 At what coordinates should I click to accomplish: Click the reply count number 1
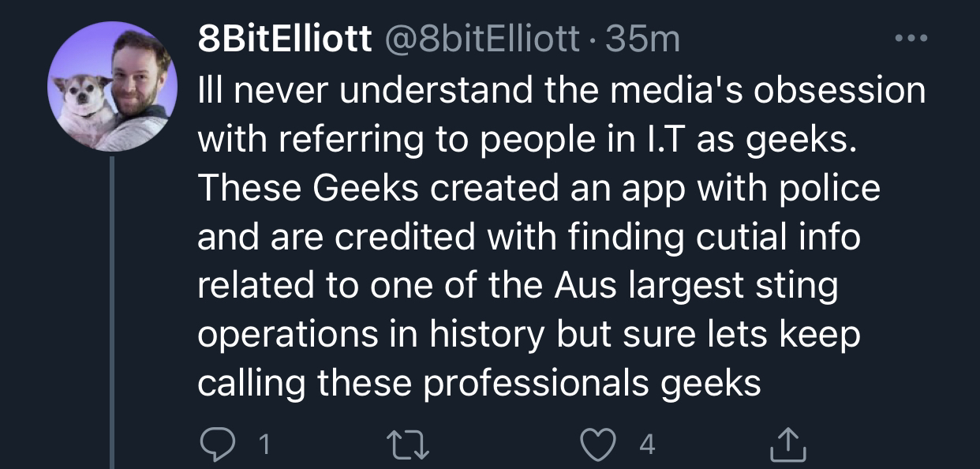pyautogui.click(x=264, y=446)
